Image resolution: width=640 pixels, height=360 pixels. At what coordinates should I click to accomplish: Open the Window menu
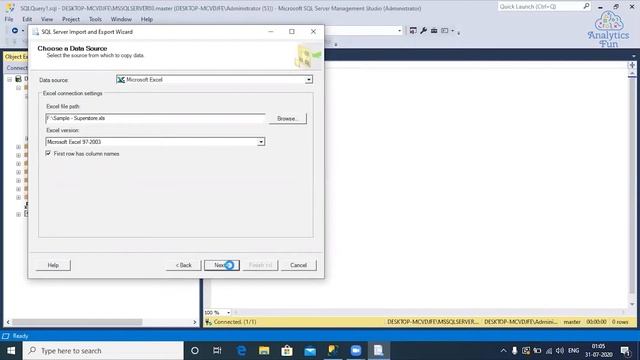tap(121, 19)
